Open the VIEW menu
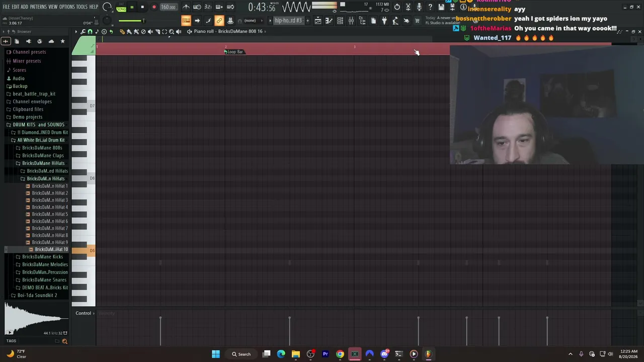The image size is (644, 362). 53,7
